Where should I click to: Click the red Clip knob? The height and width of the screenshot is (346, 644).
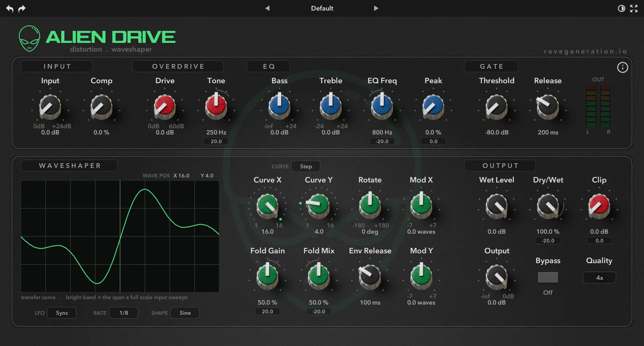[599, 206]
